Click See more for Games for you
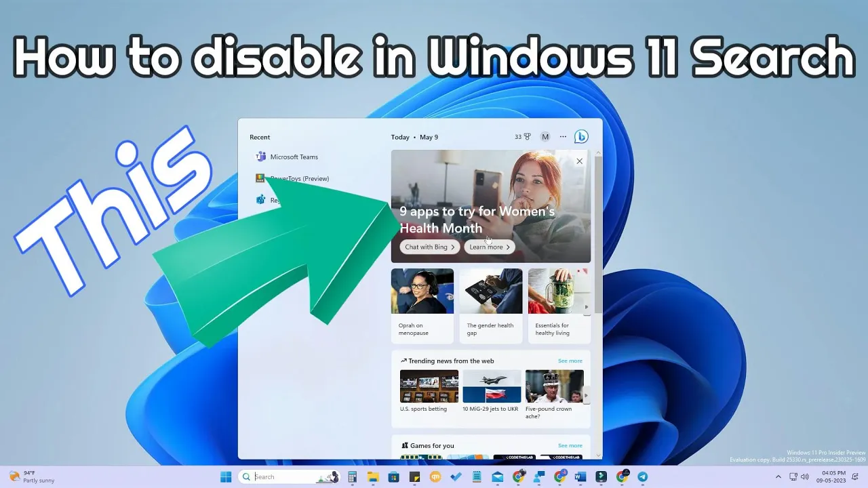Screen dimensions: 868x488 (x=570, y=445)
